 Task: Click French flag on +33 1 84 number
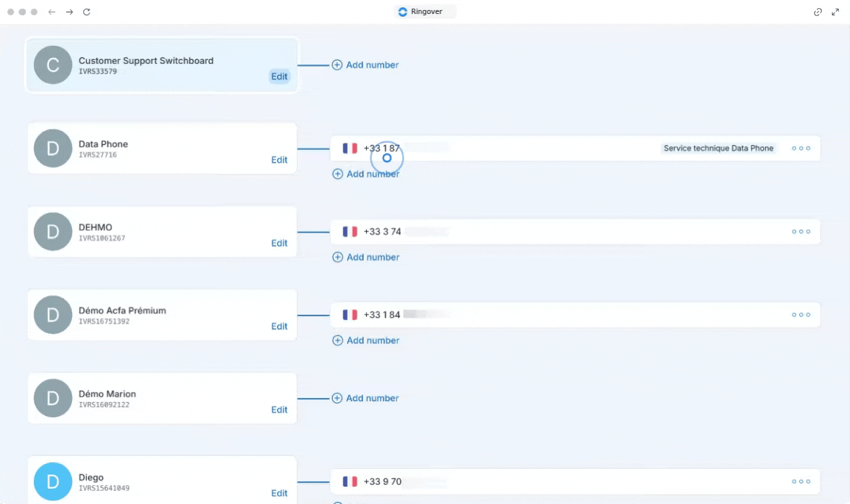click(350, 315)
